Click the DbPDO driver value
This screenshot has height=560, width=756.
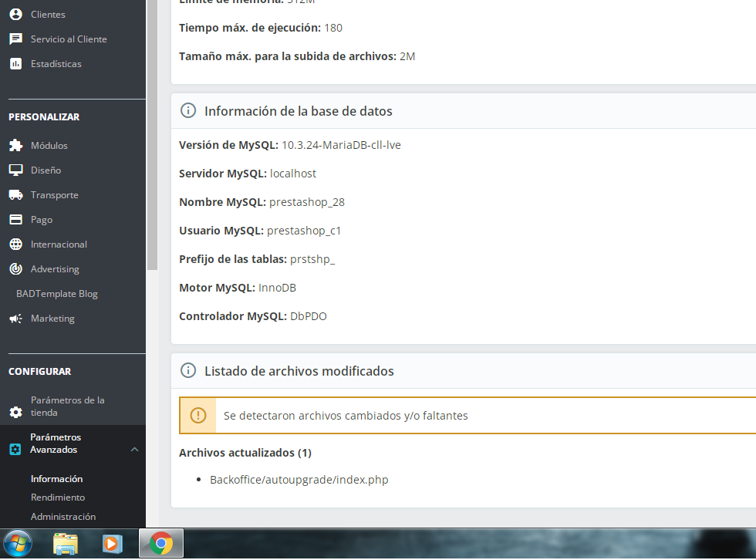(x=309, y=316)
